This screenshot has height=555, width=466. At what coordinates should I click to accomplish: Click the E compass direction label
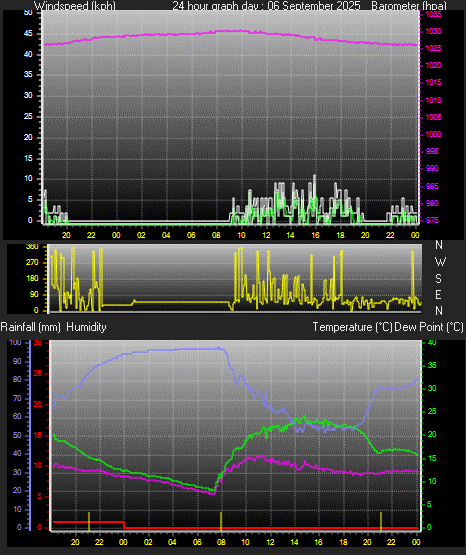pyautogui.click(x=438, y=294)
